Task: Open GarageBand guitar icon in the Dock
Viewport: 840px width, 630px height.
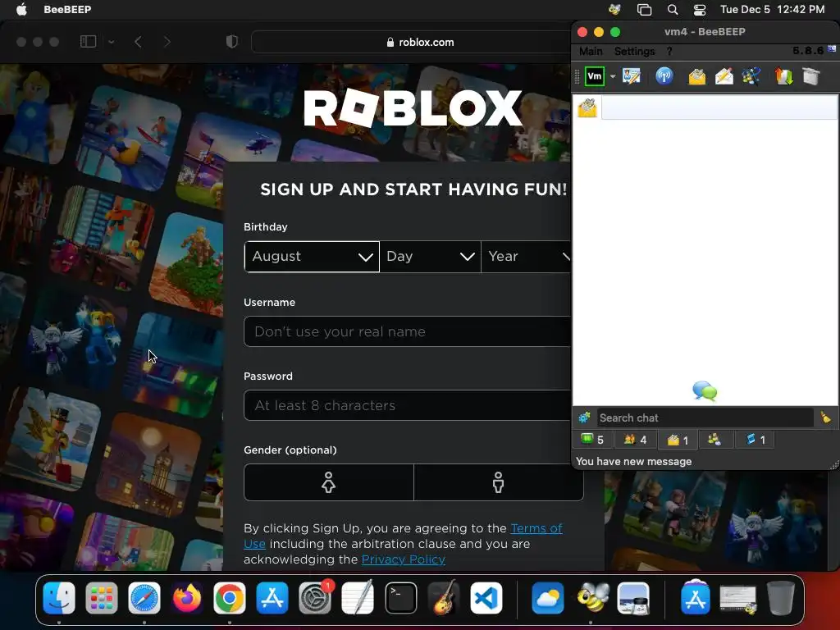Action: point(444,598)
